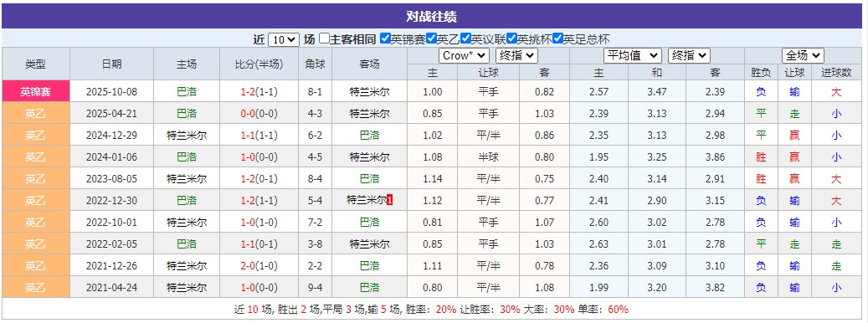Click the red card marker beside 特兰米尔 in 2022-12-30 row
The width and height of the screenshot is (868, 323).
pyautogui.click(x=390, y=200)
